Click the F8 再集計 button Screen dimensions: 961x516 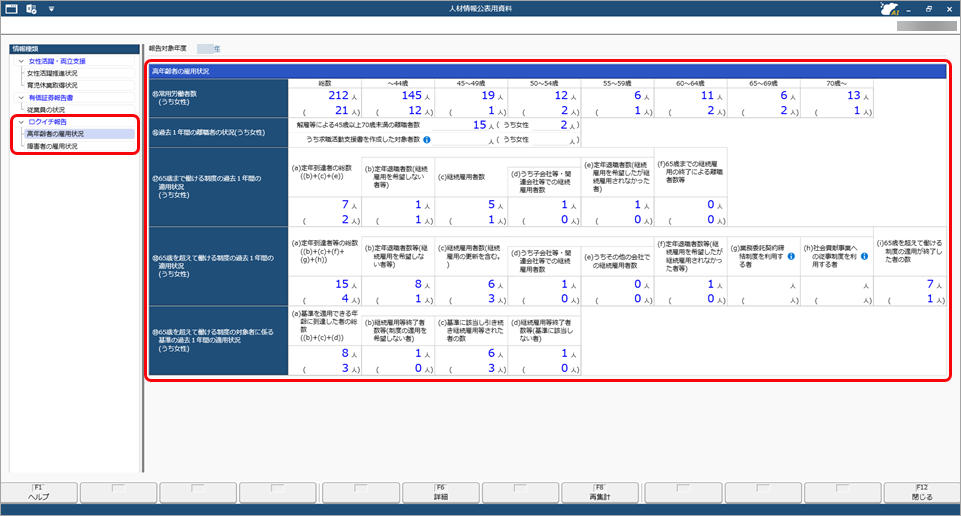pos(600,493)
